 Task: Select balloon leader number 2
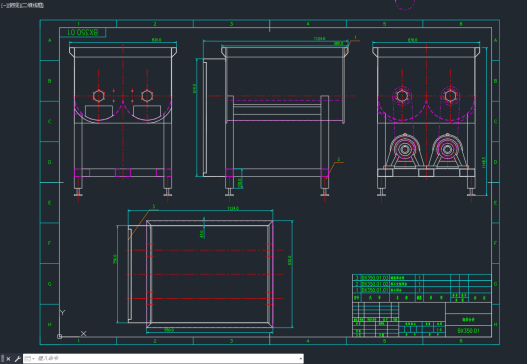point(338,159)
